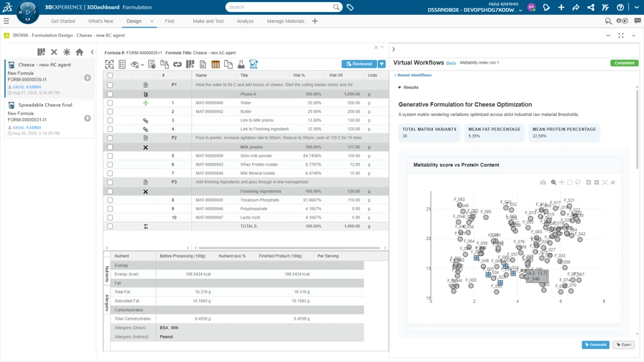Image resolution: width=644 pixels, height=362 pixels.
Task: Open the DSSANDBOX platform dropdown
Action: point(521,10)
